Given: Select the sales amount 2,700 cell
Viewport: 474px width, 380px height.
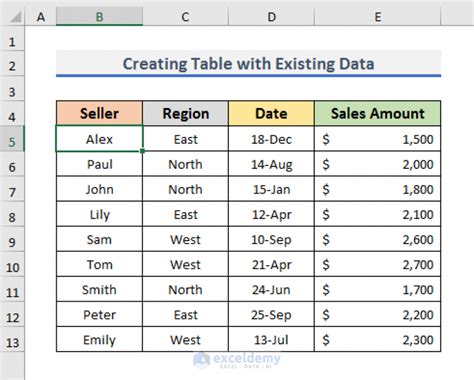Looking at the screenshot, I should tap(377, 264).
